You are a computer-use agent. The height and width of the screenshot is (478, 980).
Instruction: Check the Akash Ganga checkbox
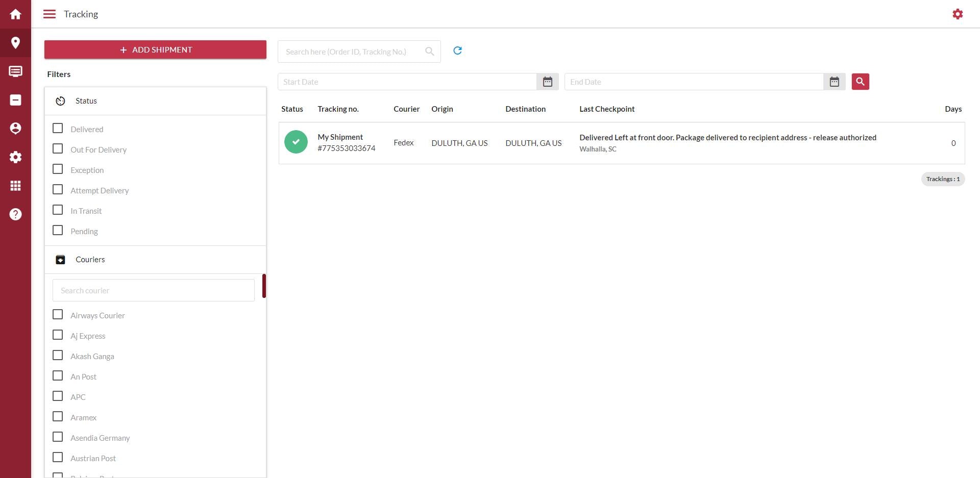pyautogui.click(x=58, y=355)
